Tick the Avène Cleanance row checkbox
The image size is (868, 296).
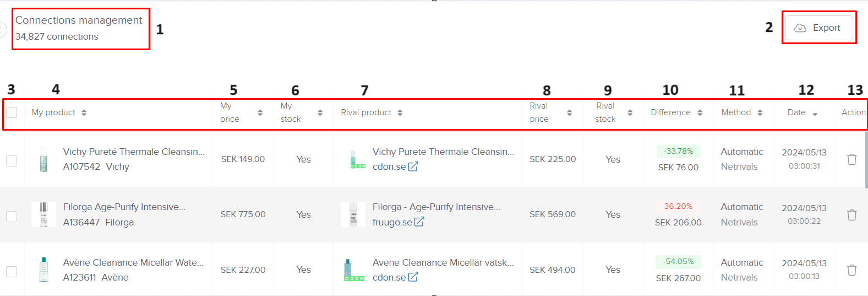(12, 271)
